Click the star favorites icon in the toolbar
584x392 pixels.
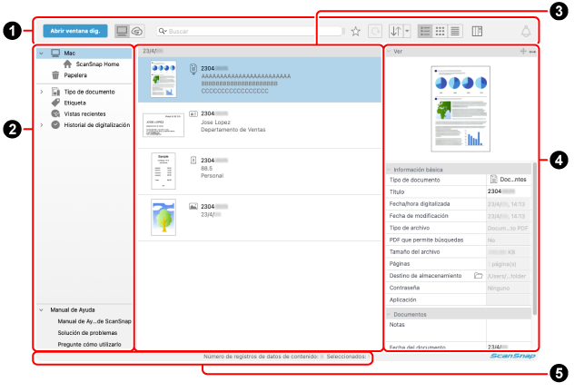point(356,31)
